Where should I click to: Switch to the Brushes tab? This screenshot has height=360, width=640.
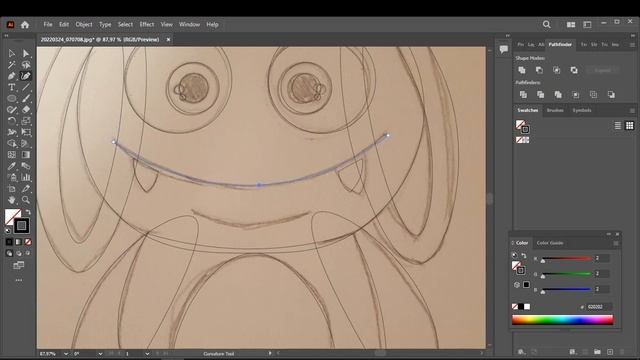555,111
